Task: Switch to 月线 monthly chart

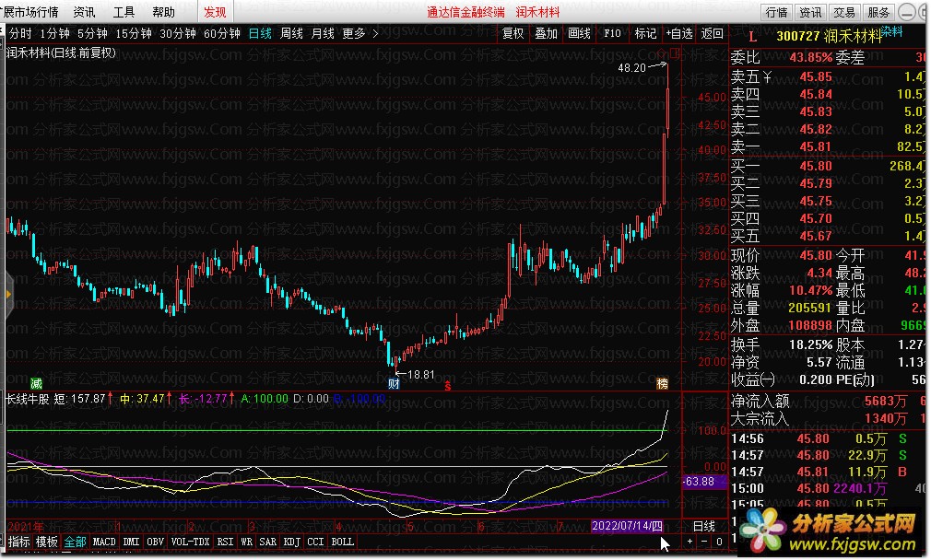Action: point(323,34)
